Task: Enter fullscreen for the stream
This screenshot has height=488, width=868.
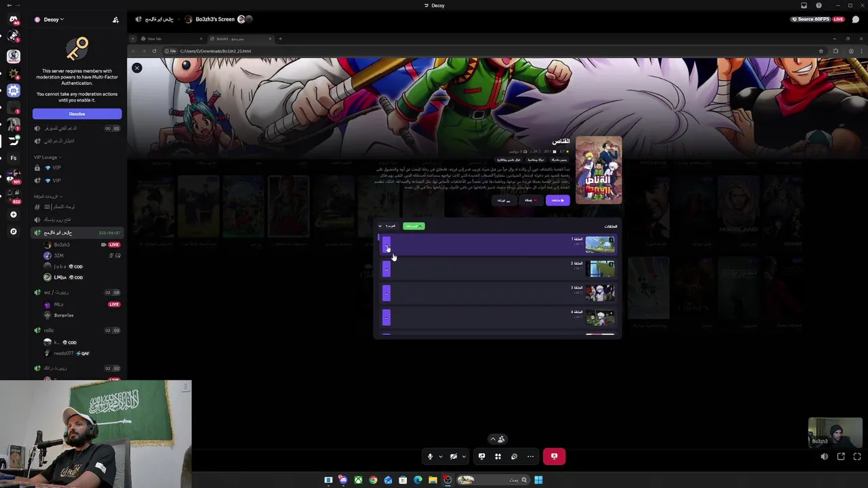Action: 857,457
